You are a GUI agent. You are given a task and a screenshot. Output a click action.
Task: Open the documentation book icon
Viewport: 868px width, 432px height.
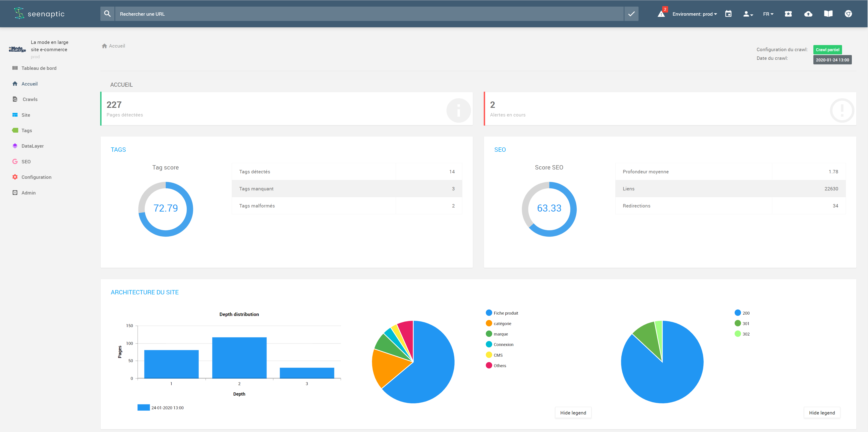point(828,14)
